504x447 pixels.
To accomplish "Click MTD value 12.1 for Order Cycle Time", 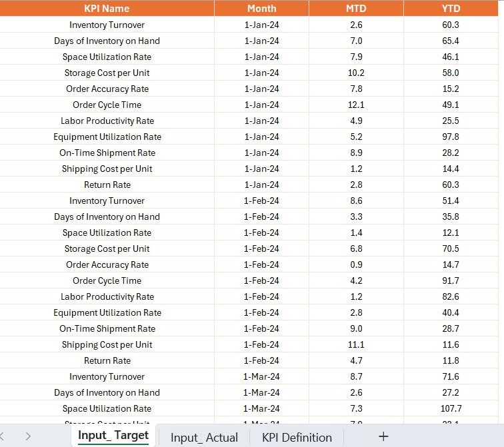I will pos(356,105).
